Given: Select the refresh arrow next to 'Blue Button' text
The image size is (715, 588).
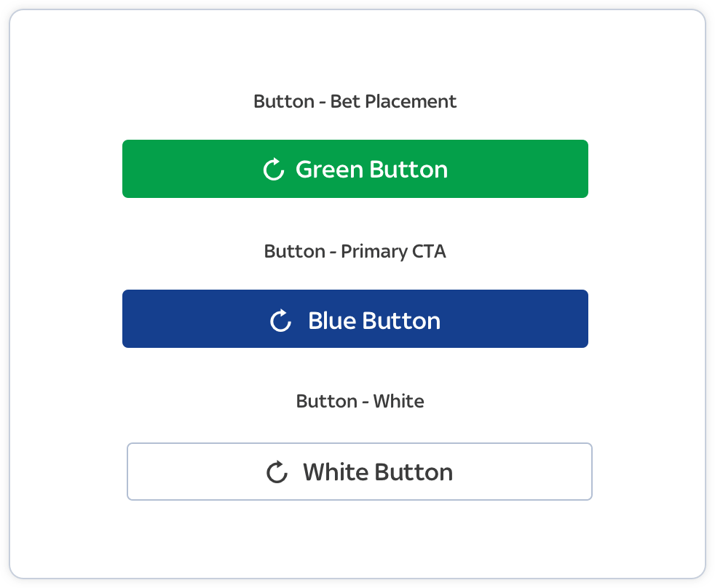Looking at the screenshot, I should click(x=280, y=319).
